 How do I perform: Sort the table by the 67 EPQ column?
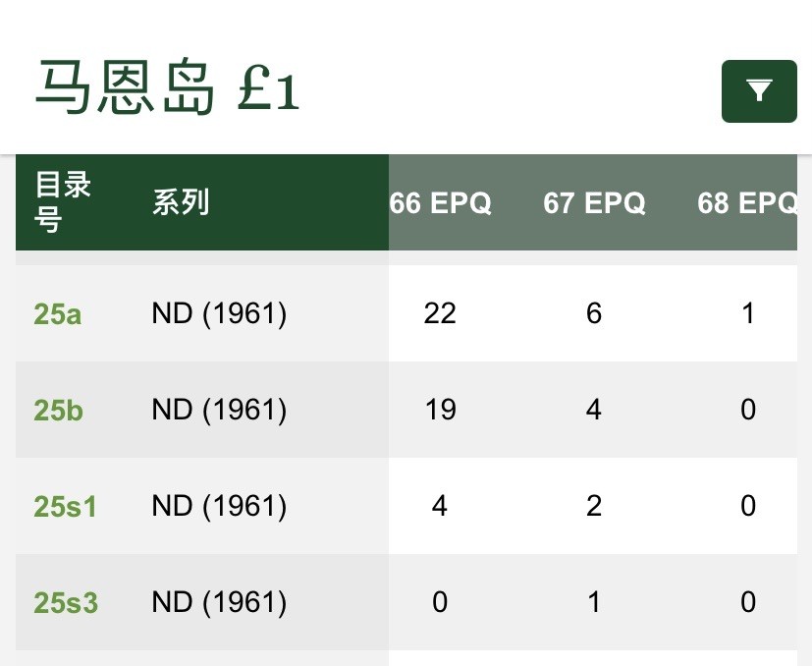tap(594, 203)
